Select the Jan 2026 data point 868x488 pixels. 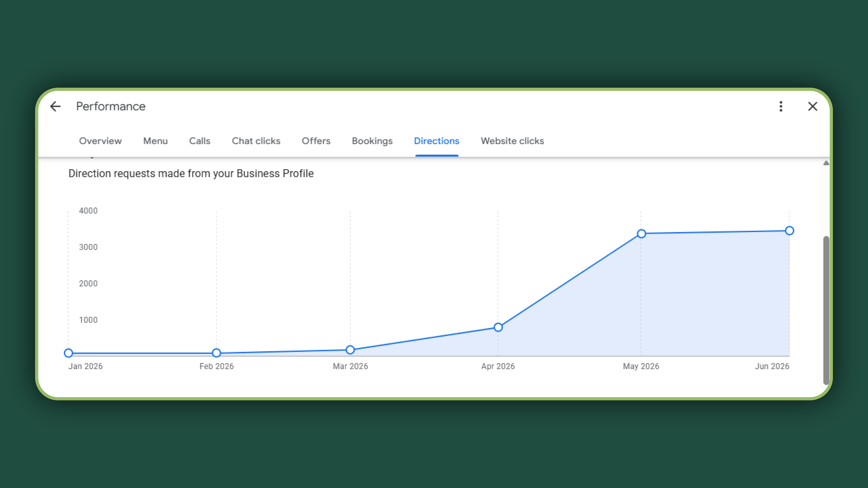pos(68,353)
